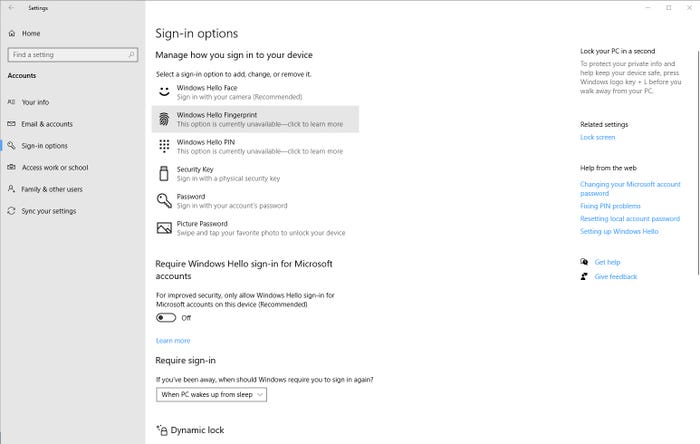Click the Related settings heading
This screenshot has width=700, height=444.
(x=604, y=124)
